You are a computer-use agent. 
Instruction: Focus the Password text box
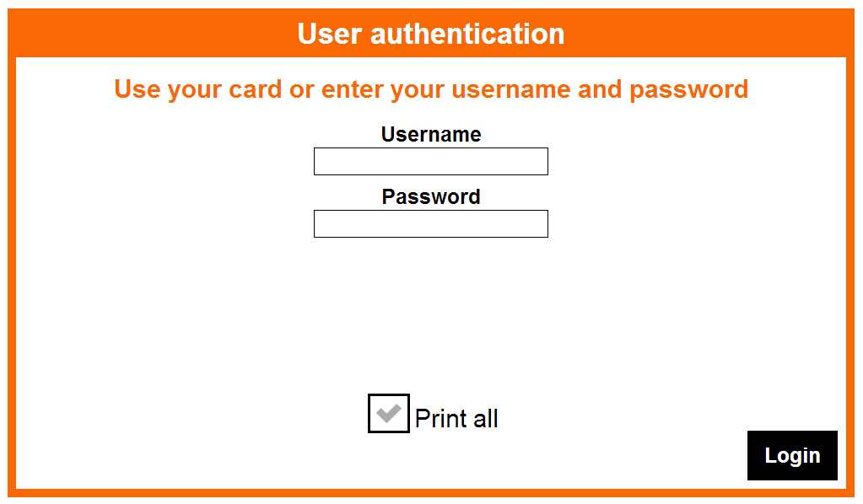[x=430, y=223]
